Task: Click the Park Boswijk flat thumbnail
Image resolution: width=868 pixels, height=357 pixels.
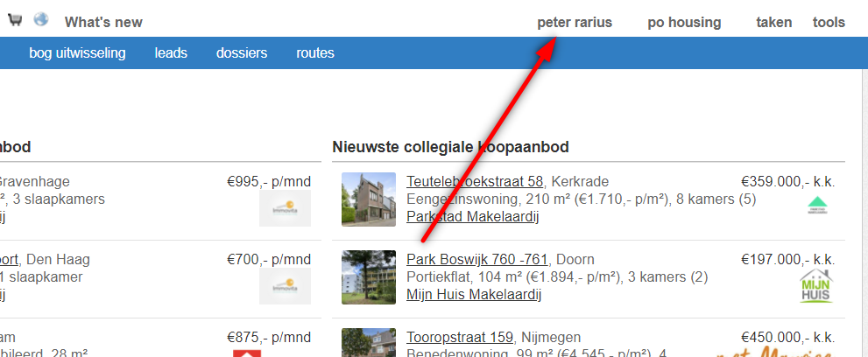Action: click(369, 277)
